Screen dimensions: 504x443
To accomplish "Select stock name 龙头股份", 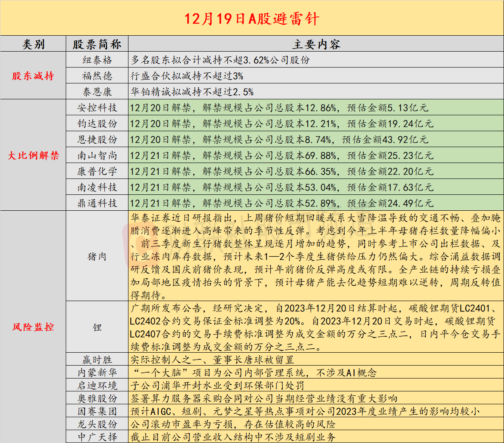I will click(97, 424).
